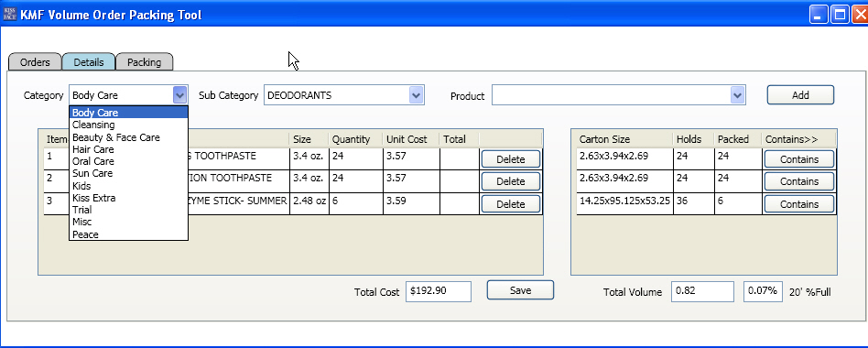Pick Oral Care category option
868x348 pixels.
(x=128, y=161)
